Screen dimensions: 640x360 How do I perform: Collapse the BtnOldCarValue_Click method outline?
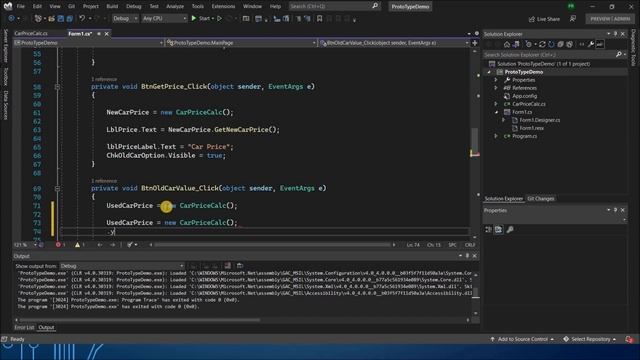(58, 189)
